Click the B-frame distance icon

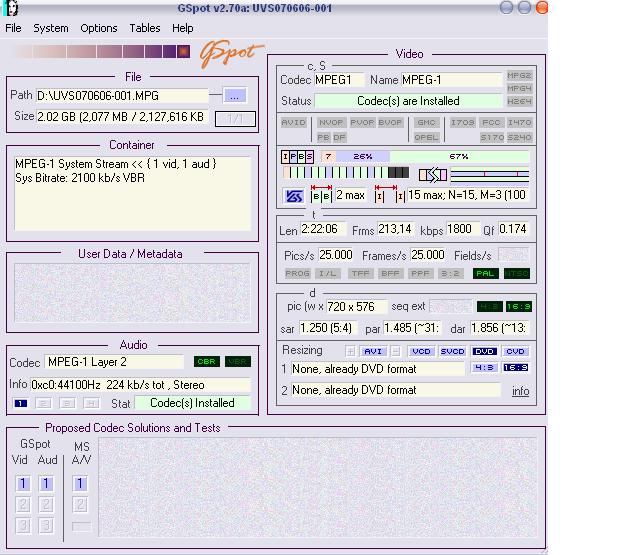[321, 194]
